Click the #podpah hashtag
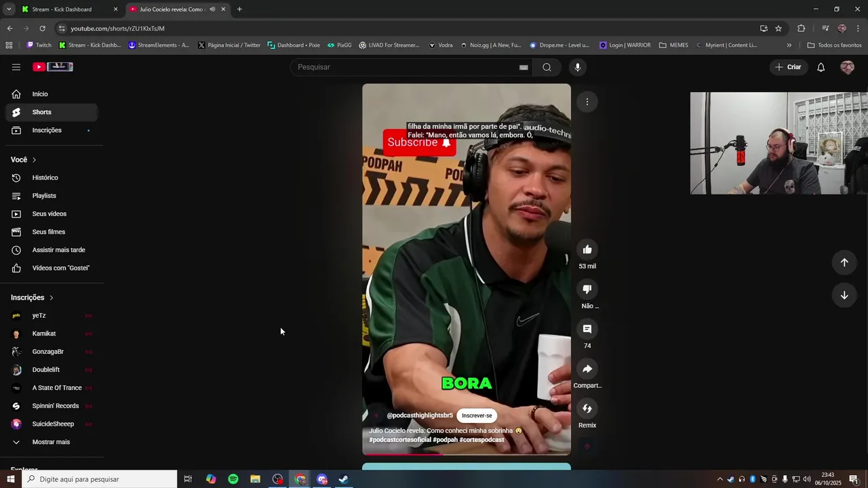 [x=445, y=440]
